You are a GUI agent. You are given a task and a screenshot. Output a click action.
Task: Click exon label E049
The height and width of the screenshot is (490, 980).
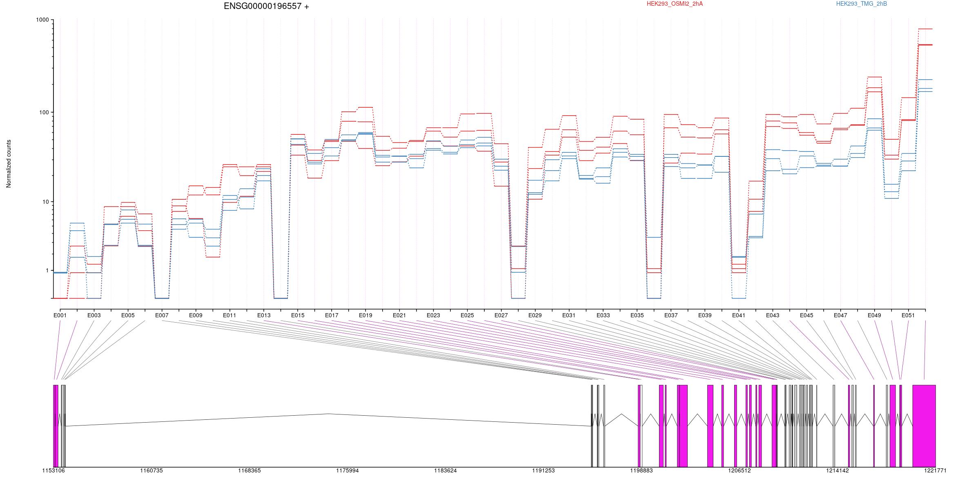pyautogui.click(x=874, y=315)
